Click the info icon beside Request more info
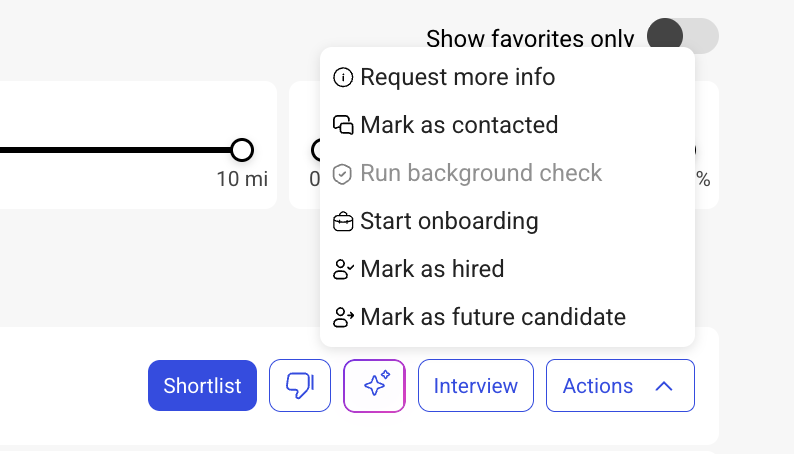 pos(343,77)
